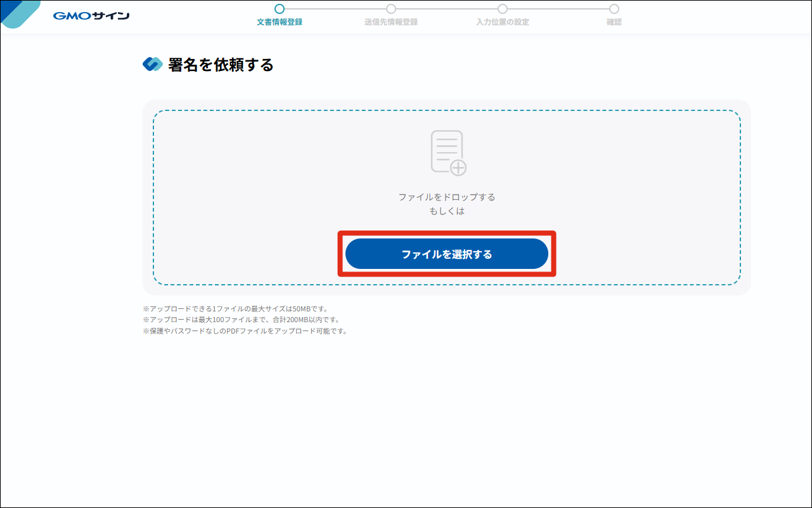
Task: Jump to the 確認 step label
Action: tap(614, 22)
